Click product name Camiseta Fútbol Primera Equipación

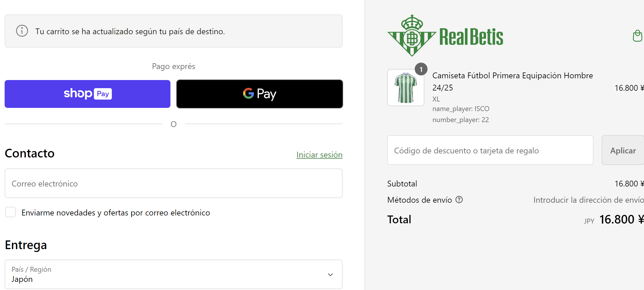(x=512, y=81)
